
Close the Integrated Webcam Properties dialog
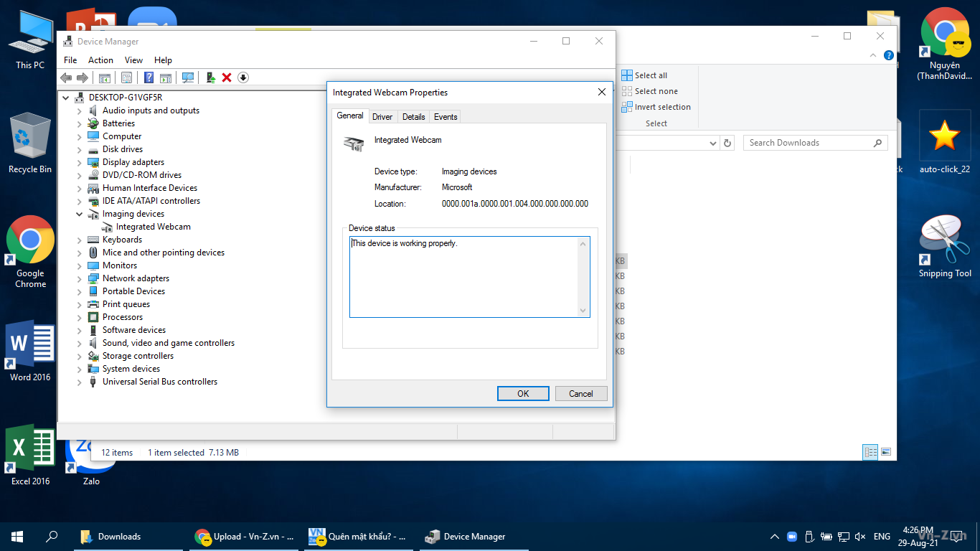[x=602, y=92]
